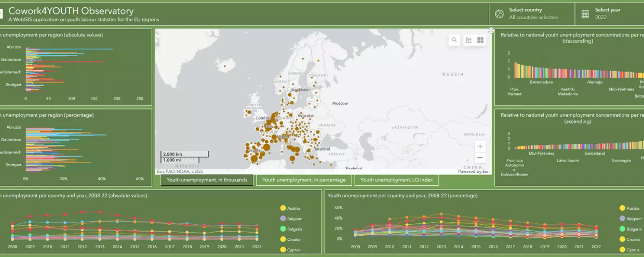Click the Cyprus yellow swatch in absolute legend
Image resolution: width=644 pixels, height=257 pixels.
tap(283, 250)
